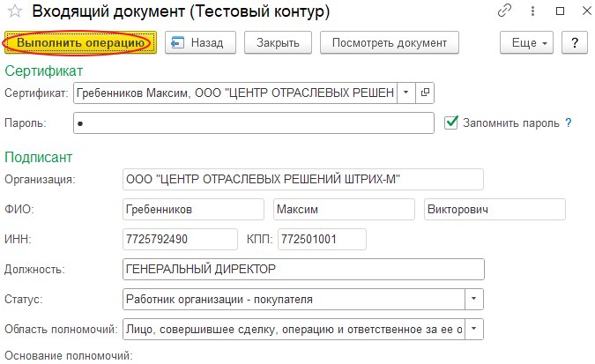
Task: Click the Статус field Работник организации - покупателя
Action: click(x=294, y=299)
